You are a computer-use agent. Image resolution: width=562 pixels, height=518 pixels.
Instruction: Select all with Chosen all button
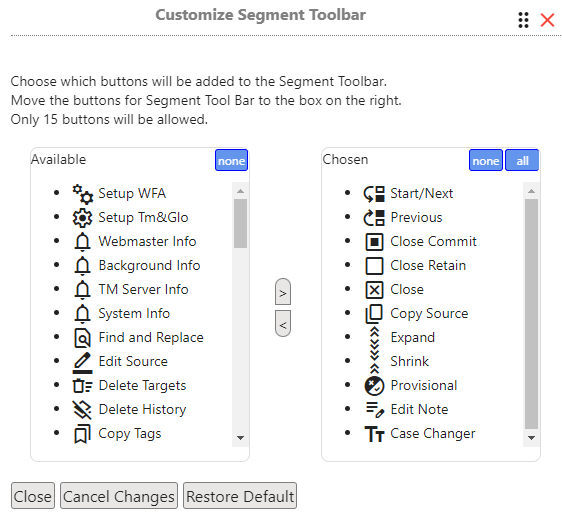click(x=522, y=160)
